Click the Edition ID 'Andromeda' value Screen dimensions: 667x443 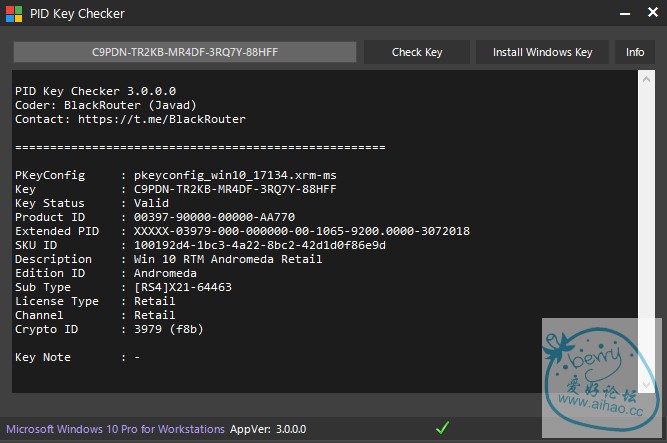(x=165, y=273)
